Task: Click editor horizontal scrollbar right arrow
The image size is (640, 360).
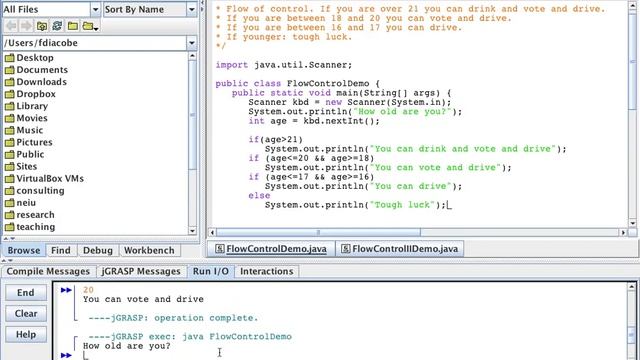Action: [x=623, y=233]
